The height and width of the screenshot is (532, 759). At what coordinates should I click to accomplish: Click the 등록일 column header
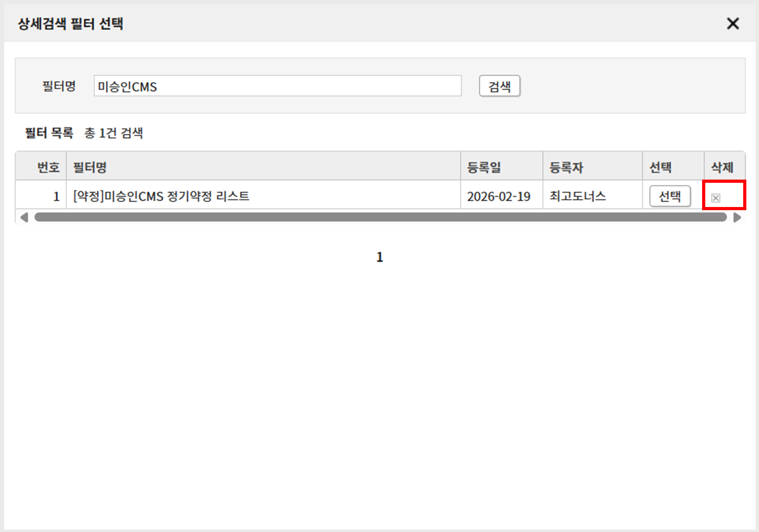(484, 168)
